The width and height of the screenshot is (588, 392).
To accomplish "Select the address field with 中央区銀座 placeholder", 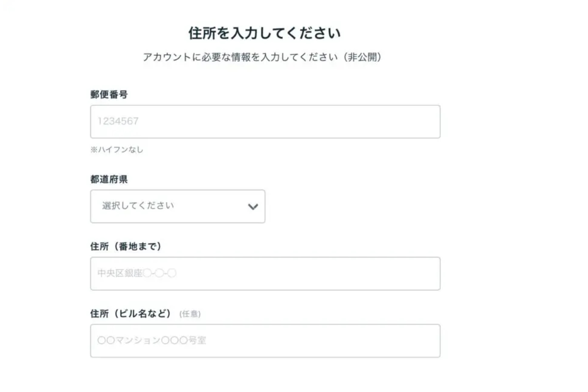I will click(265, 273).
